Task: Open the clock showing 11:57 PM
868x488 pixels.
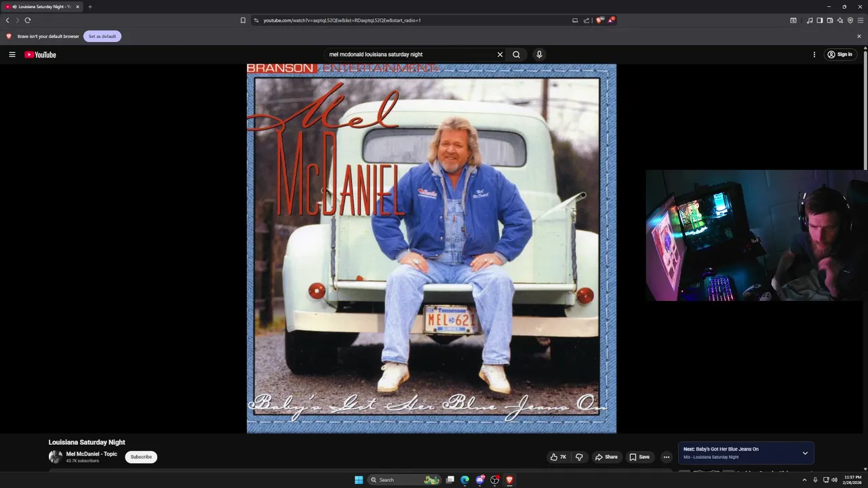Action: pyautogui.click(x=853, y=480)
